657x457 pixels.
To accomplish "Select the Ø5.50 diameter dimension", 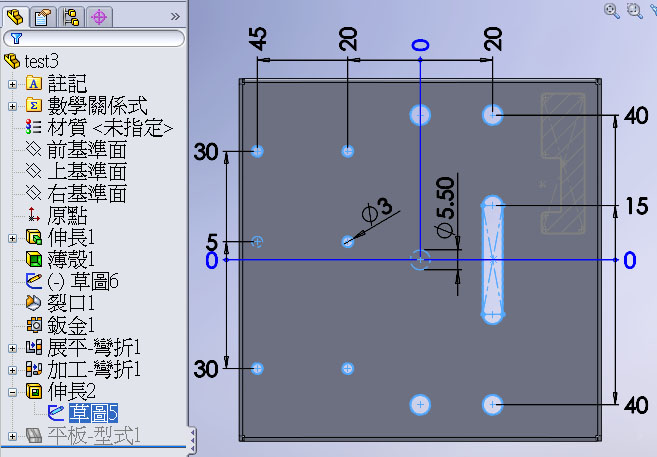I will (x=445, y=208).
